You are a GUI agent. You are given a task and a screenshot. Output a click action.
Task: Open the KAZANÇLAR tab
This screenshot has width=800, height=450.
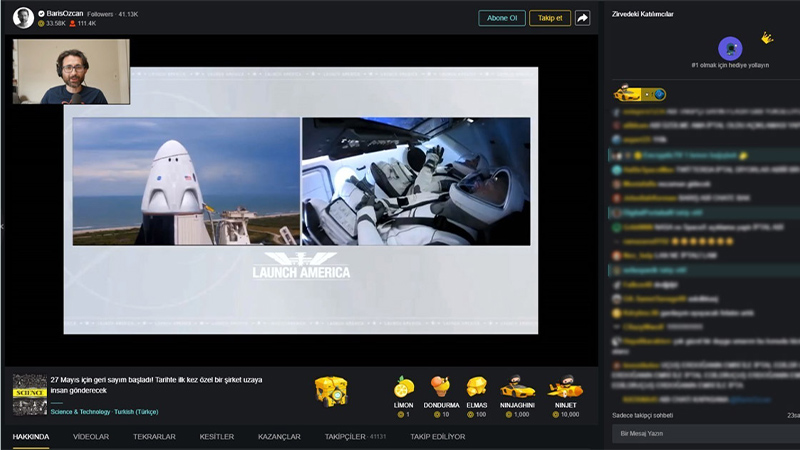[279, 437]
